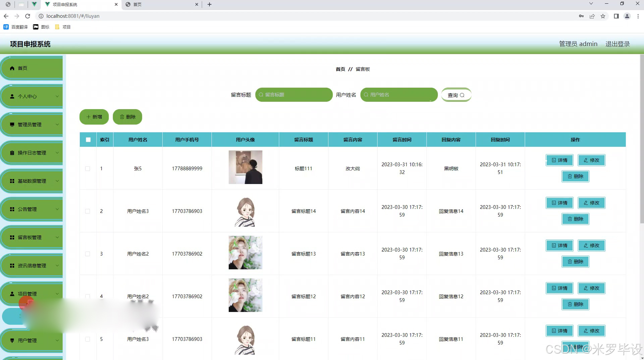Expand the 个人中心 sidebar menu

coord(32,96)
